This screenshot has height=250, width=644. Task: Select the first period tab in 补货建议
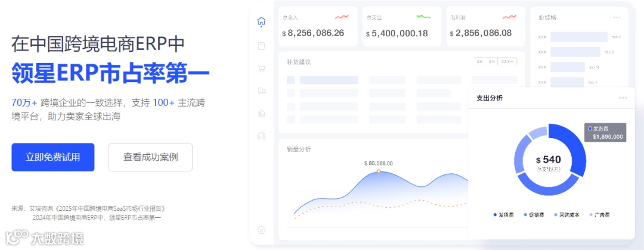(479, 62)
